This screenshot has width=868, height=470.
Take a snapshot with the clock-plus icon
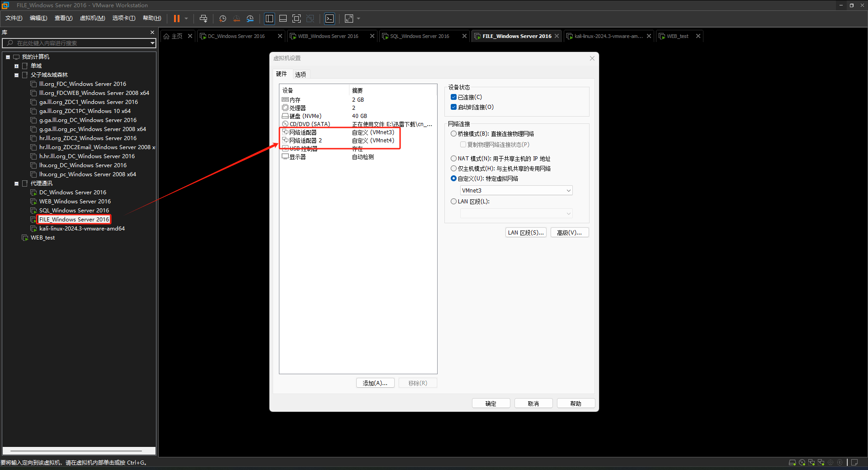coord(222,19)
